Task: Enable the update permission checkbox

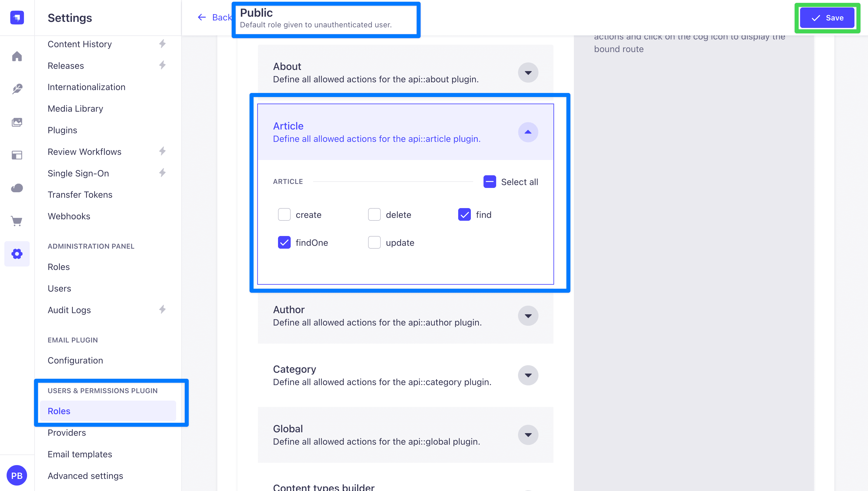Action: pos(374,242)
